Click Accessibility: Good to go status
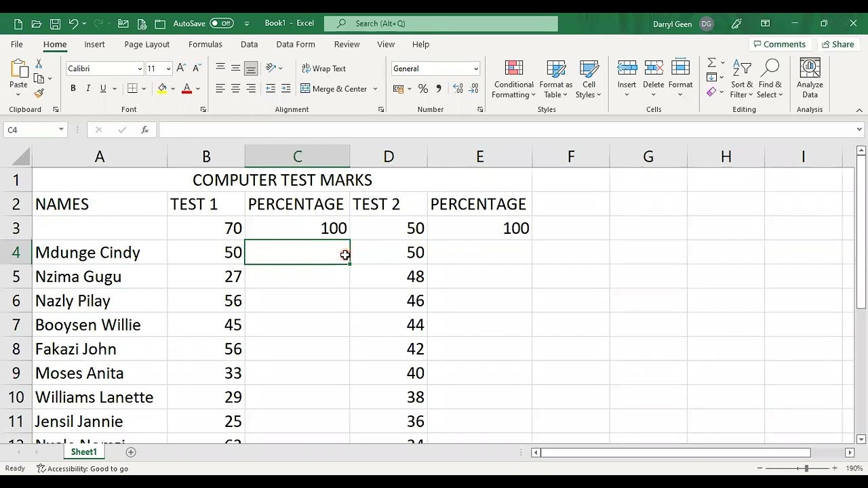This screenshot has width=868, height=488. pyautogui.click(x=82, y=468)
